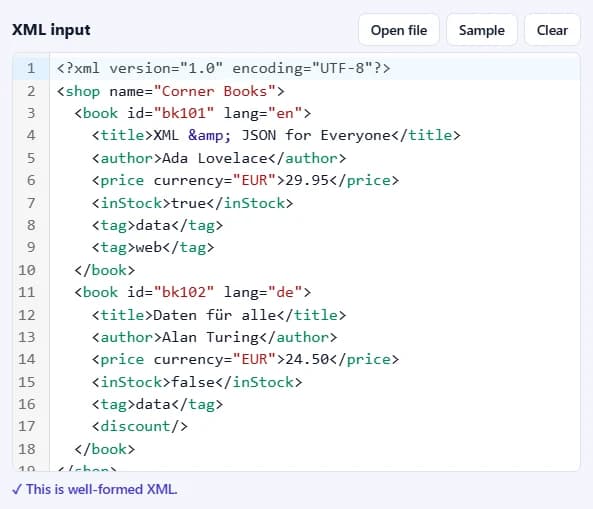
Task: Click line number 1 in the gutter
Action: [x=31, y=68]
